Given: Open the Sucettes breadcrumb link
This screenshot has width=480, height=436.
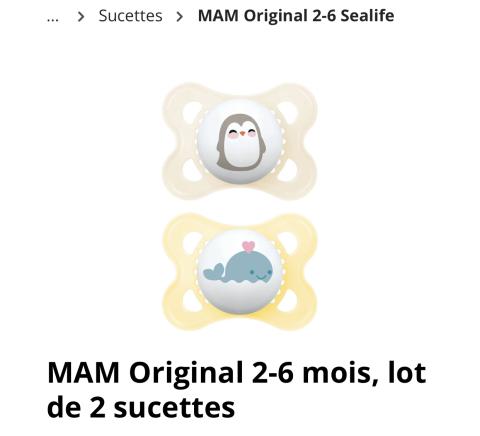Looking at the screenshot, I should coord(130,16).
